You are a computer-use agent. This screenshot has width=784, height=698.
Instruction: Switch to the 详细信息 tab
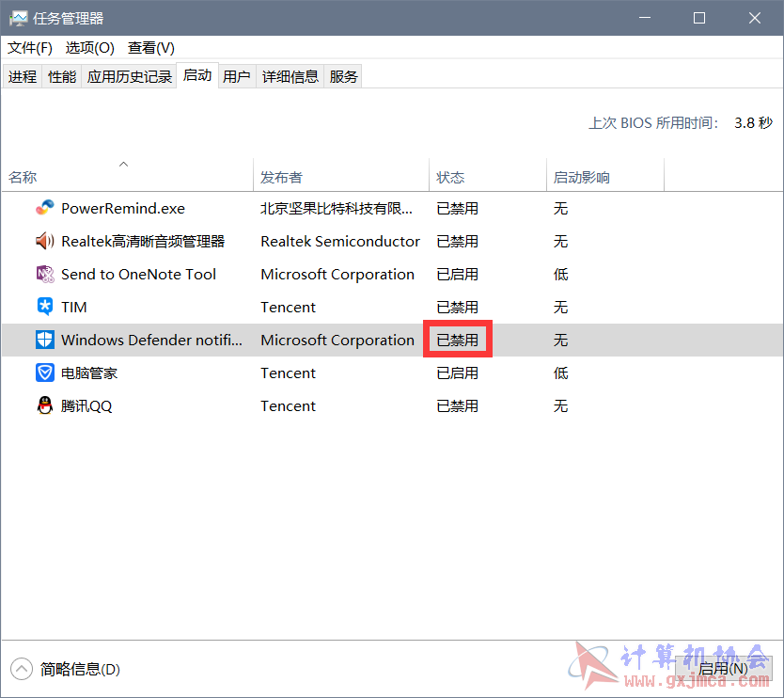click(x=290, y=76)
